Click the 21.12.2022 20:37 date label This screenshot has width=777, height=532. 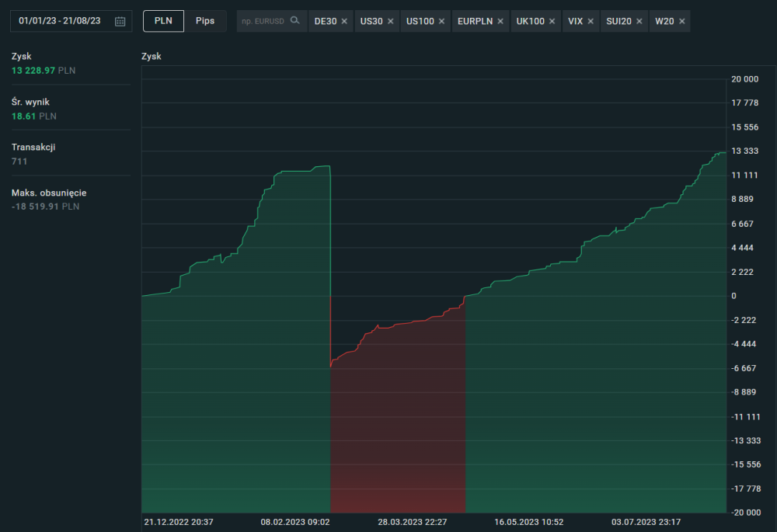179,522
